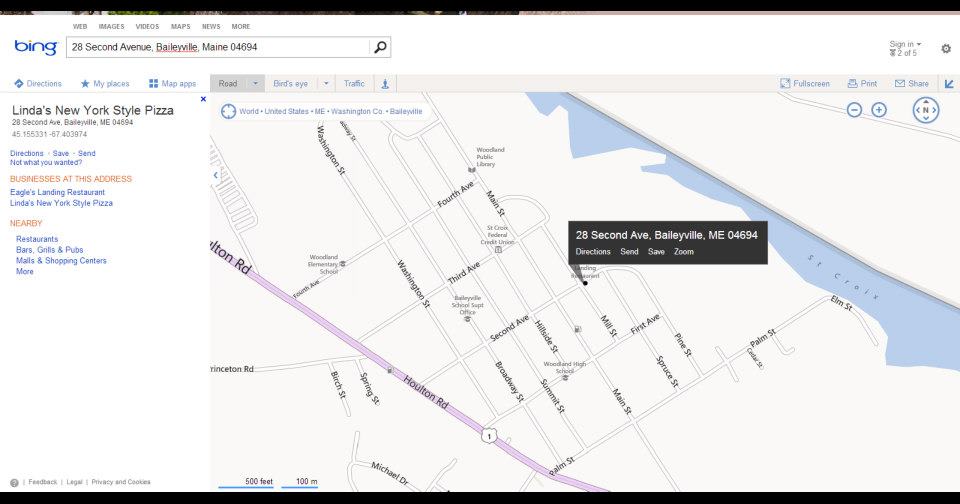Open the Road map style dropdown arrow
The image size is (960, 504).
(x=255, y=83)
